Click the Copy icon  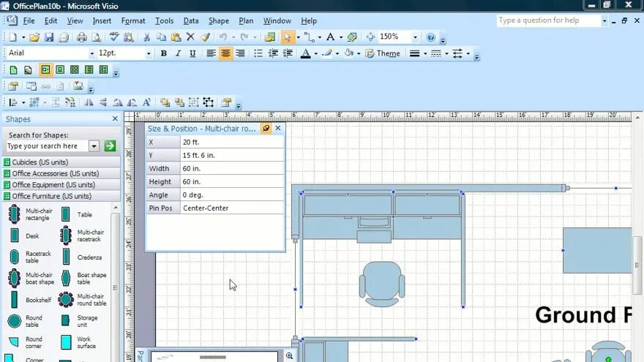point(161,37)
